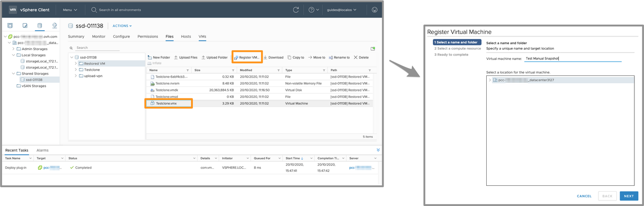Open the smiley feedback icon
This screenshot has width=644, height=206.
374,10
